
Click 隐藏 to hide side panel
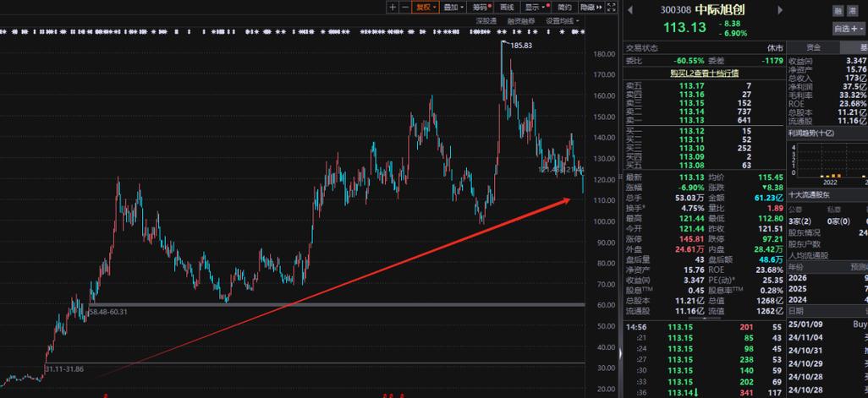(591, 8)
